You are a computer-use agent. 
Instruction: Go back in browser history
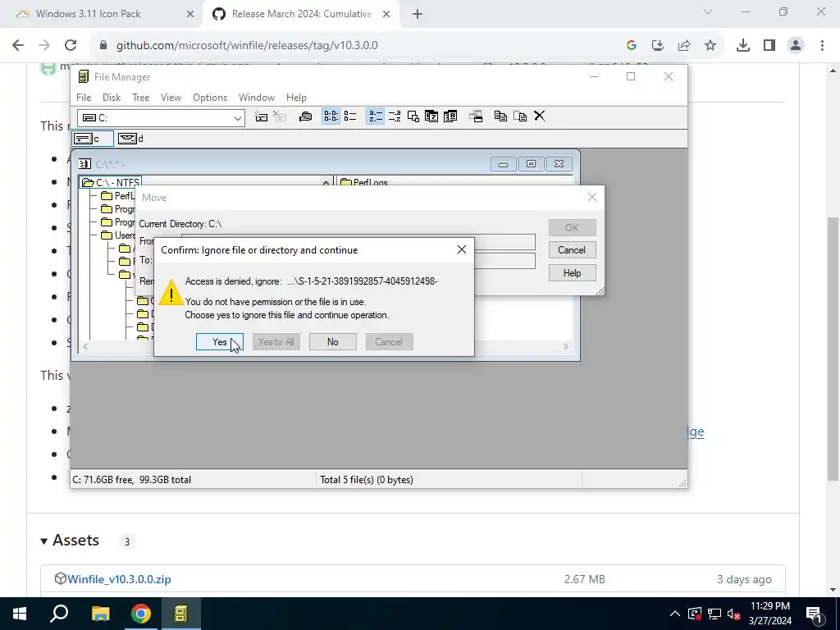pyautogui.click(x=18, y=46)
